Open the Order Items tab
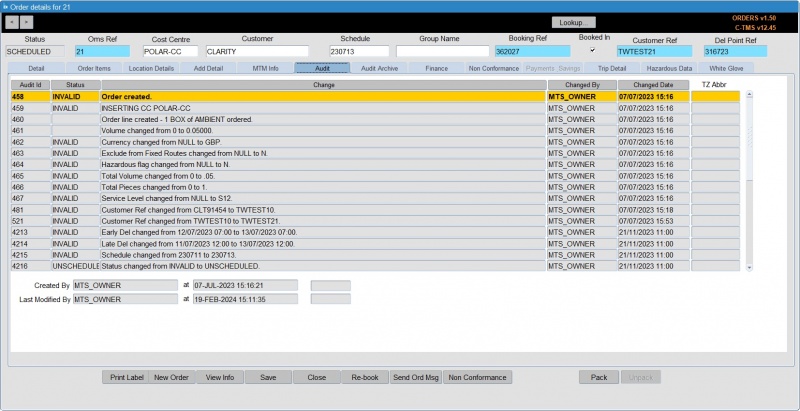The image size is (800, 411). point(94,68)
